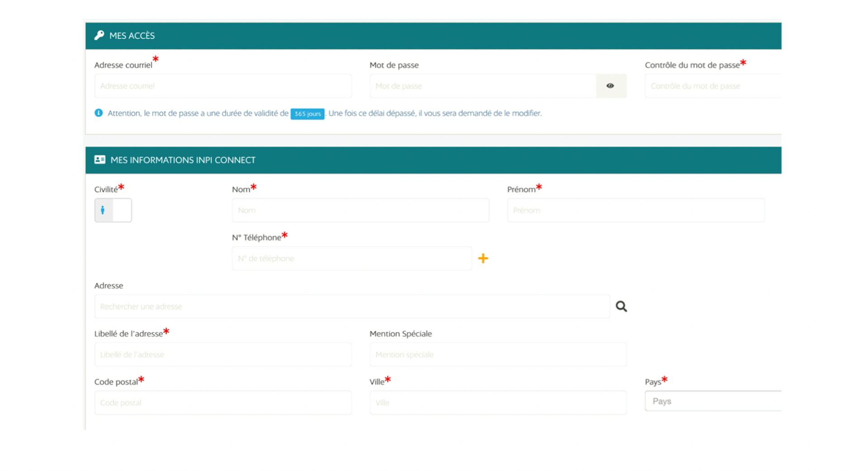Screen dimensions: 868x471
Task: Click the Prénom input field
Action: point(636,210)
